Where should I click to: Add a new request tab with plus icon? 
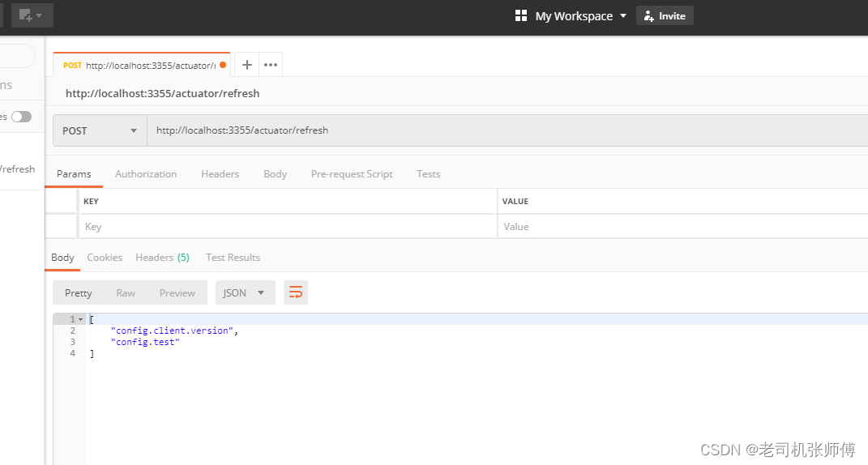(247, 65)
